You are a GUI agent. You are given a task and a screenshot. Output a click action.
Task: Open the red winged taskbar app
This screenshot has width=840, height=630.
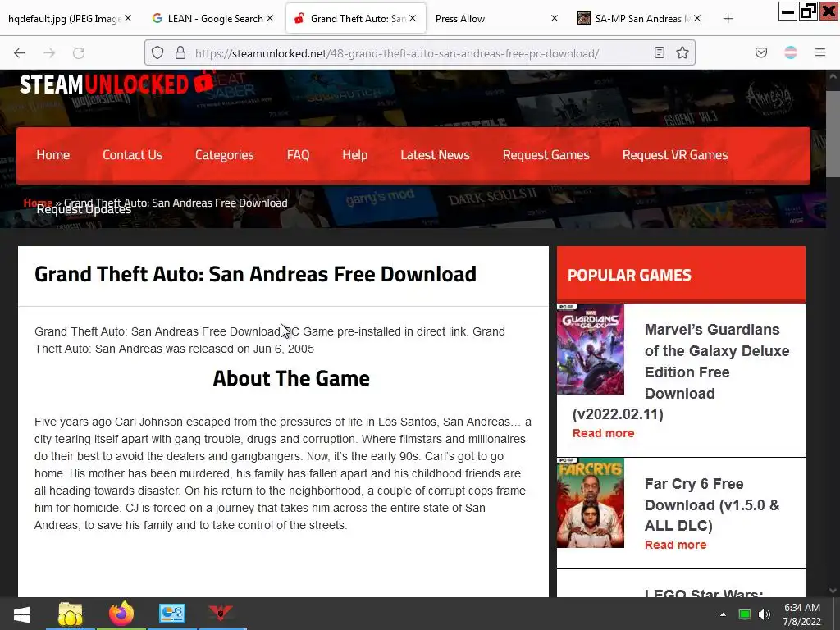click(220, 614)
